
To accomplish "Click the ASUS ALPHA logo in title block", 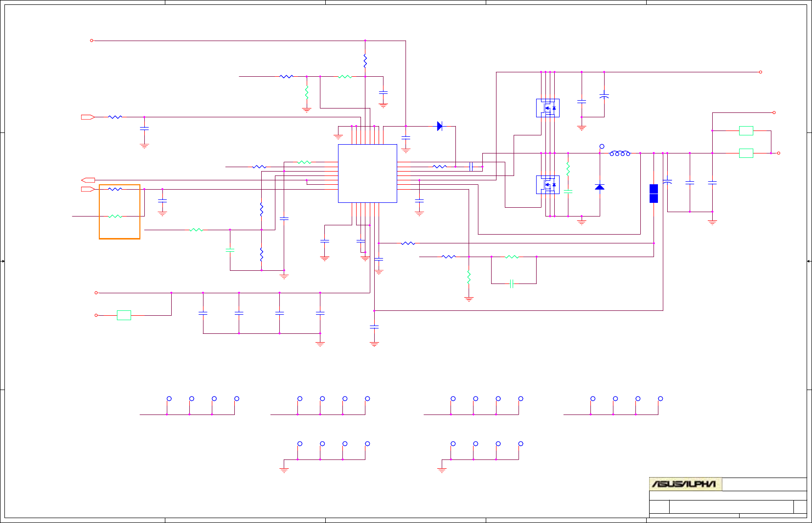I will [685, 484].
